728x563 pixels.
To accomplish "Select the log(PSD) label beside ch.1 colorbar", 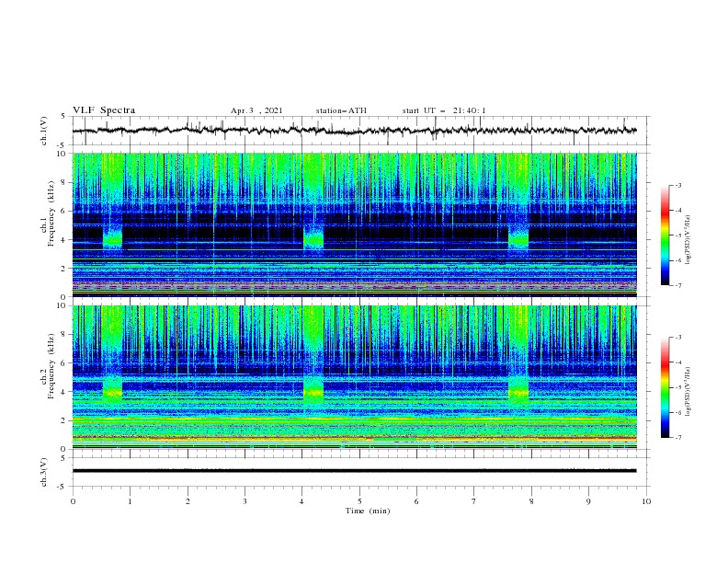I will (688, 240).
